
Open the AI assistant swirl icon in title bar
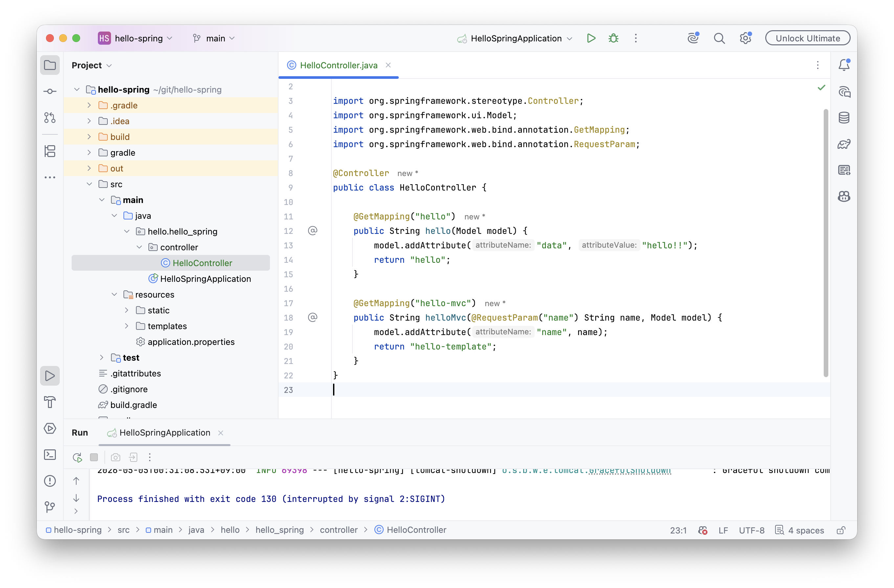(x=693, y=38)
